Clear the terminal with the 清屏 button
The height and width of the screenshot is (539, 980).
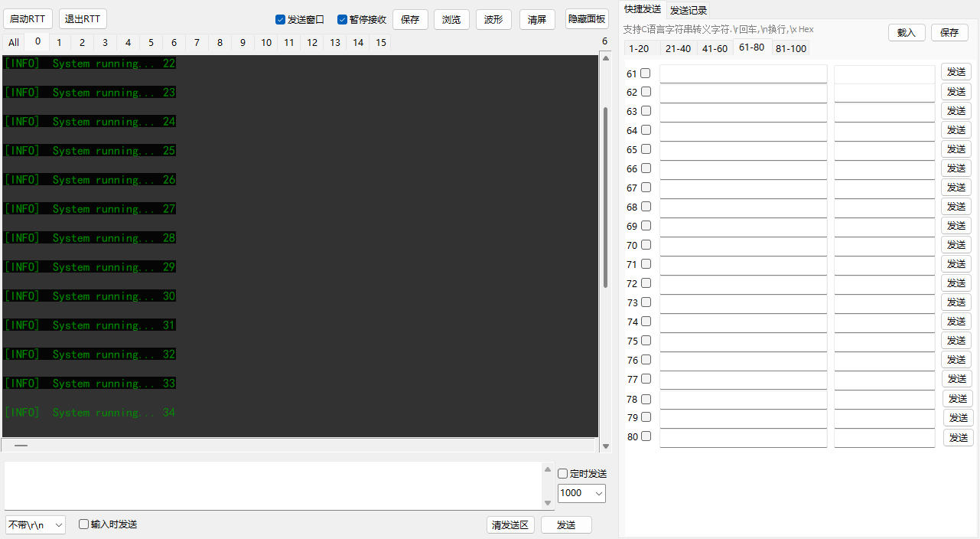pyautogui.click(x=536, y=19)
